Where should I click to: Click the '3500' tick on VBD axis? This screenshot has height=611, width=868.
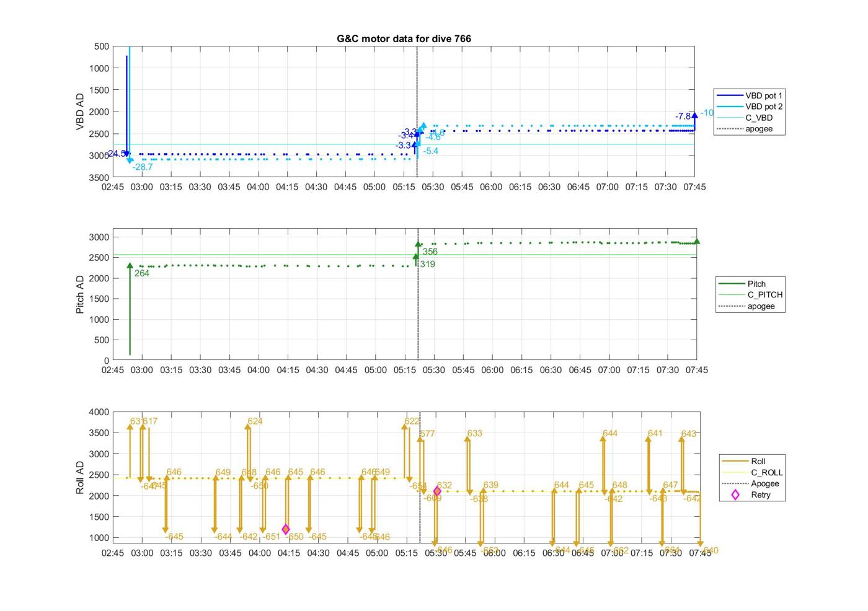(x=99, y=177)
